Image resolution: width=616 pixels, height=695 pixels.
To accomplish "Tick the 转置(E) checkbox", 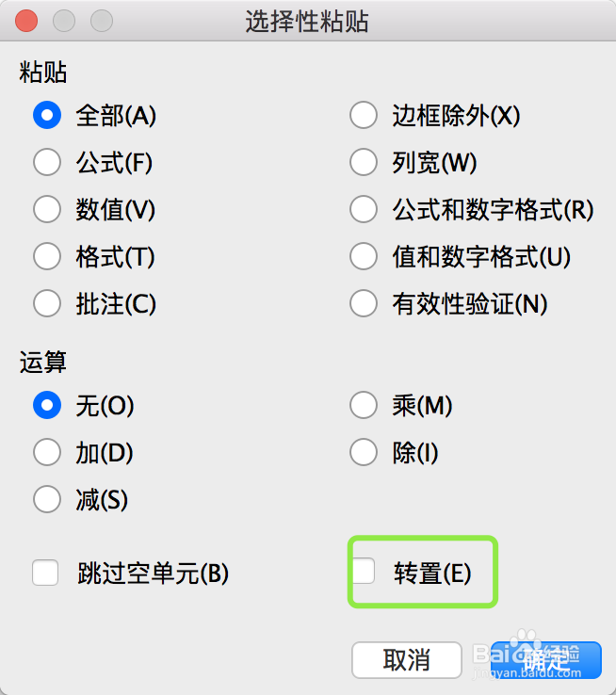I will pyautogui.click(x=364, y=572).
